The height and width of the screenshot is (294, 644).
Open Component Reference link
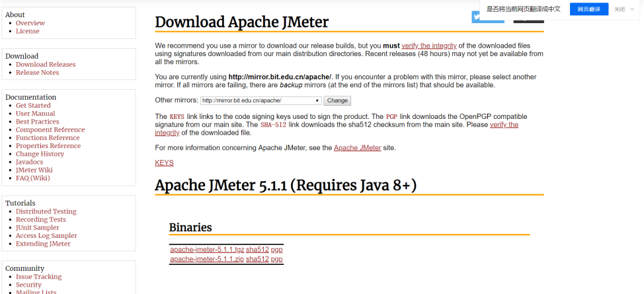(50, 129)
